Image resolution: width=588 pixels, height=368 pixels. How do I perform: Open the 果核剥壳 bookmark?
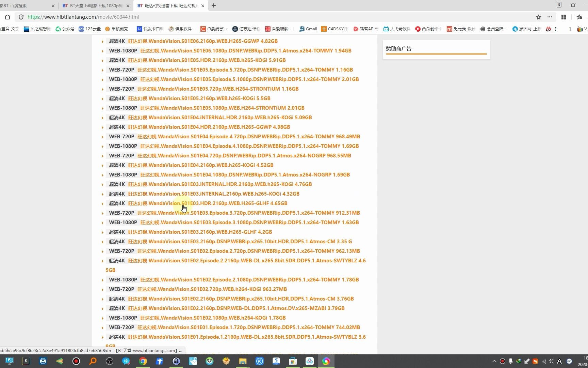click(x=118, y=29)
